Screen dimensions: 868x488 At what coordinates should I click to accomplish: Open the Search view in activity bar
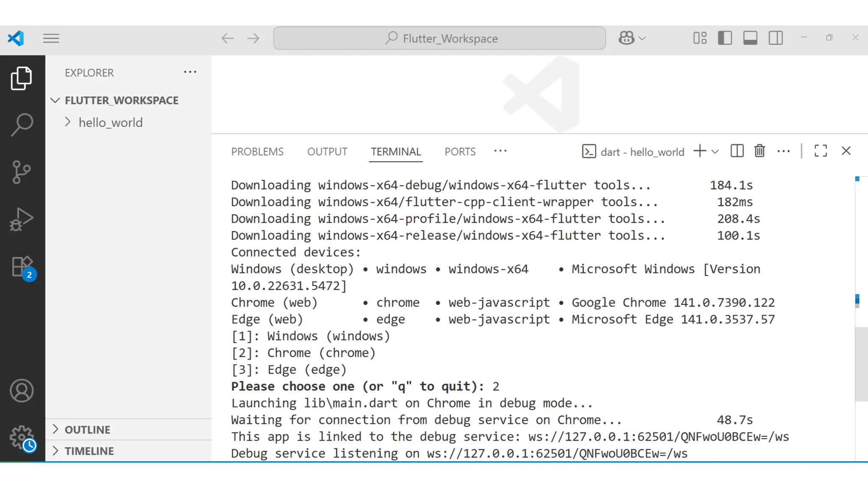(x=22, y=125)
